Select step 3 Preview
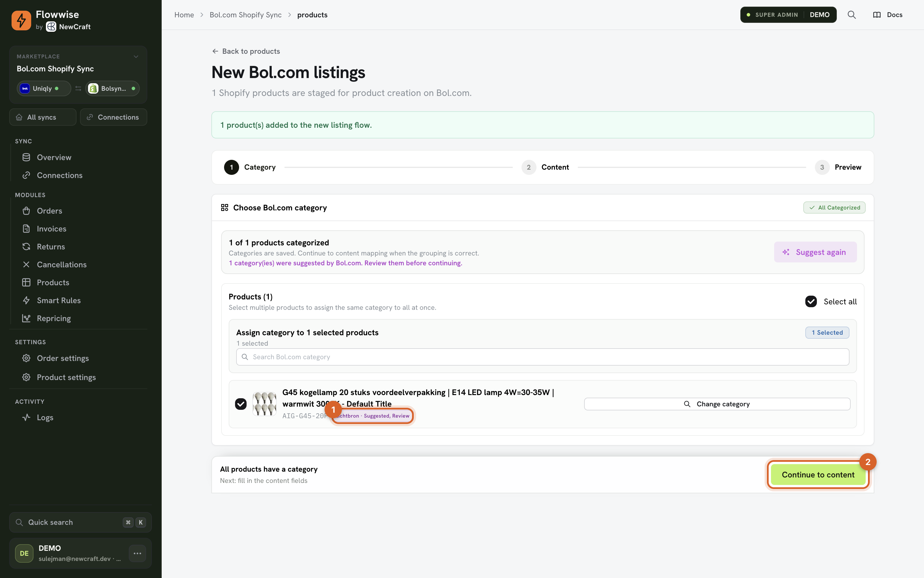 pyautogui.click(x=838, y=167)
